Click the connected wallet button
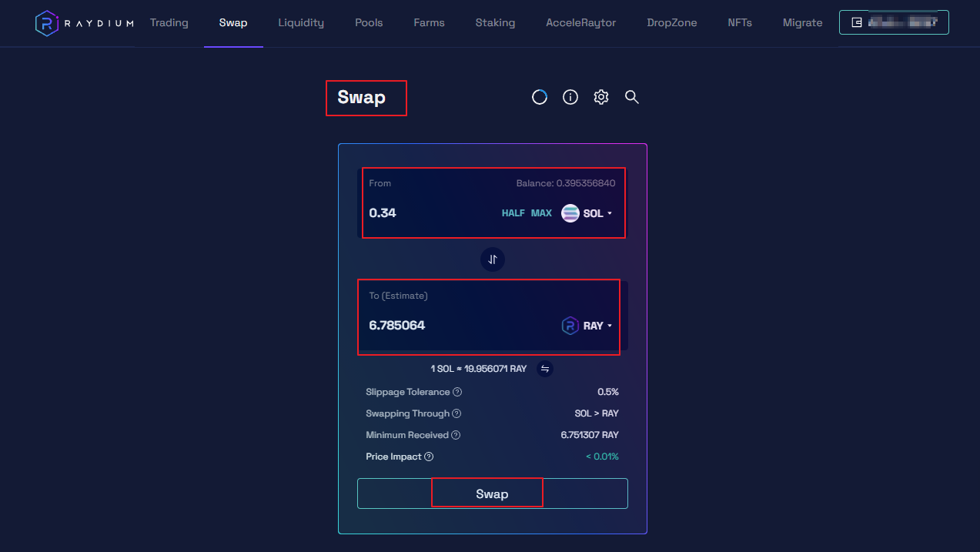Image resolution: width=980 pixels, height=552 pixels. [894, 22]
